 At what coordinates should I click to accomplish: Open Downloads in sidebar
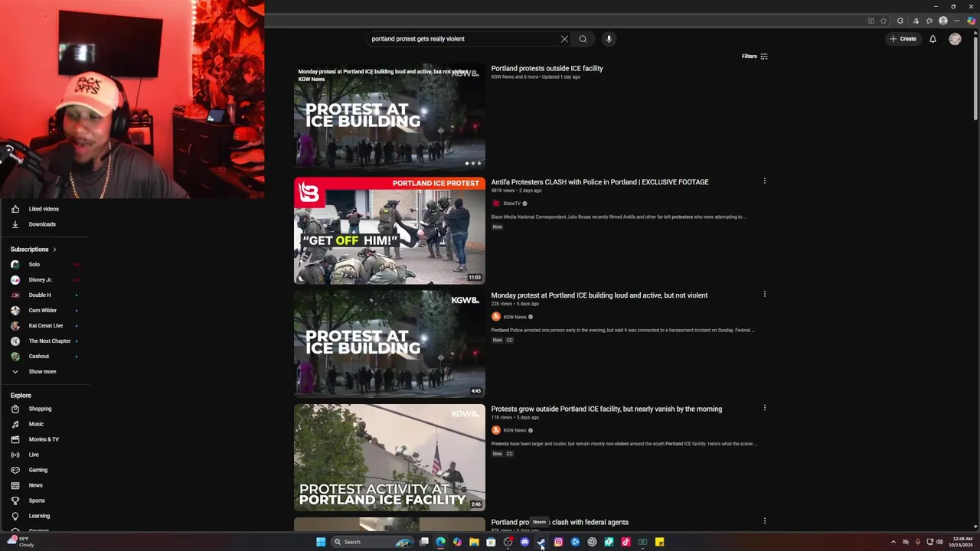[42, 224]
